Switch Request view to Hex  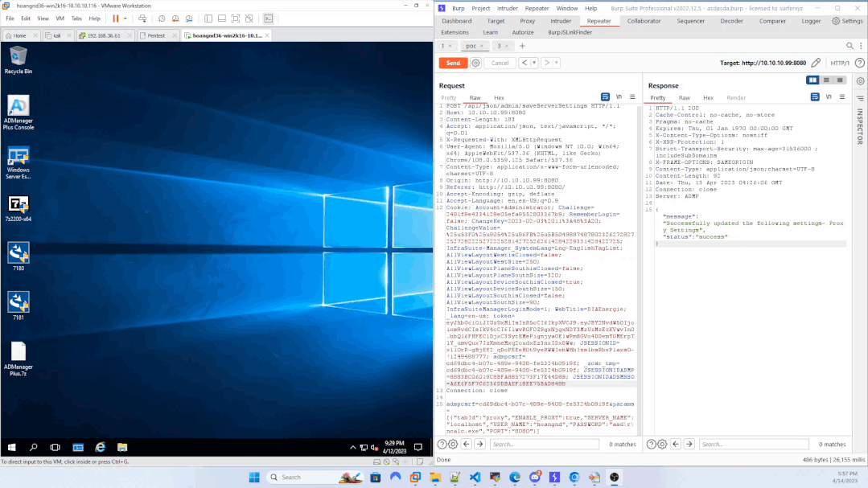(499, 98)
